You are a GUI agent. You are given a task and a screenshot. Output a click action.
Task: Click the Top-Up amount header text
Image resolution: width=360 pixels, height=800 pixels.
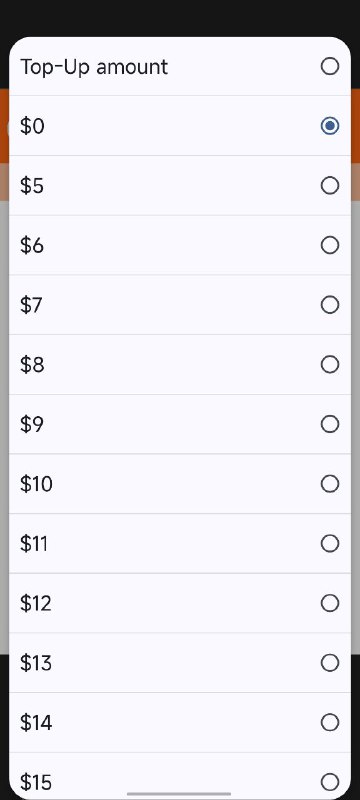pos(94,67)
